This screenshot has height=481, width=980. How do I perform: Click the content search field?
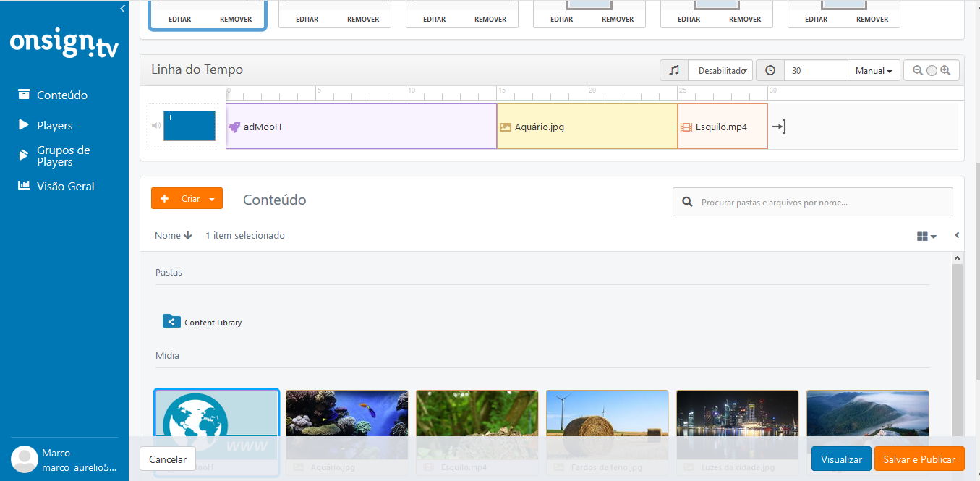point(813,202)
